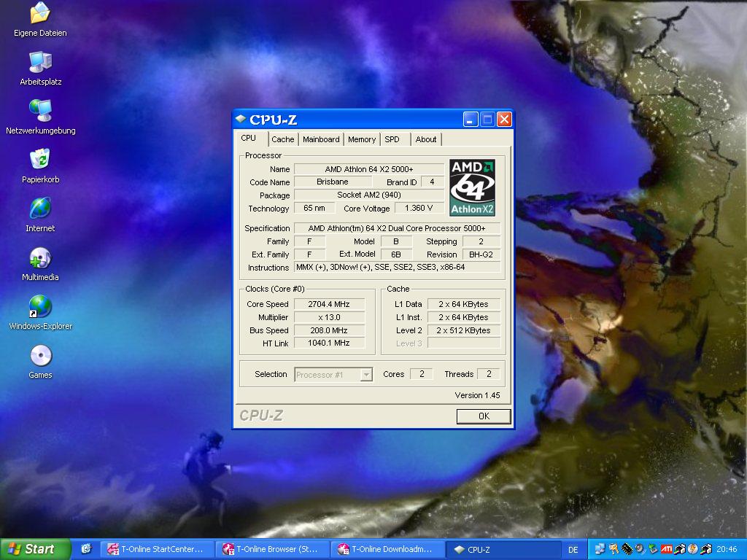Click the L1 Inst. value 2 x 64 KBytes

463,317
